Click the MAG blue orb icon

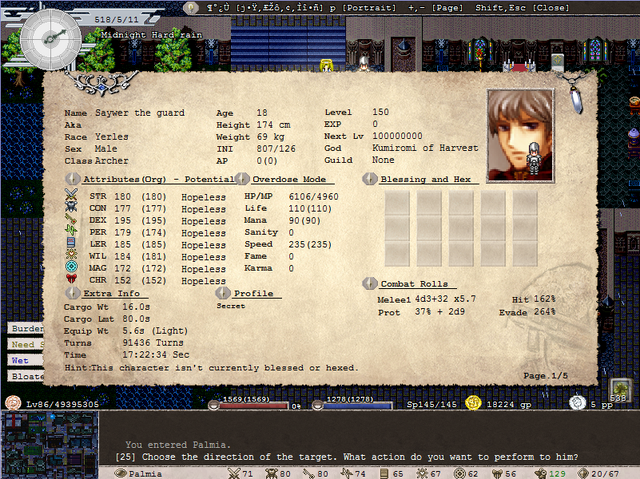click(71, 266)
